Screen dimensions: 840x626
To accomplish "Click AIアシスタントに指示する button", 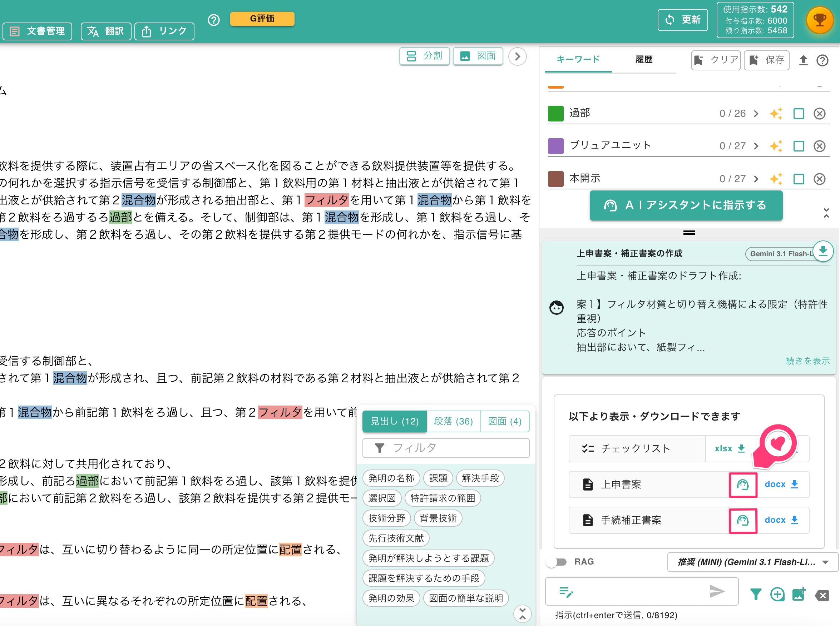I will coord(686,205).
